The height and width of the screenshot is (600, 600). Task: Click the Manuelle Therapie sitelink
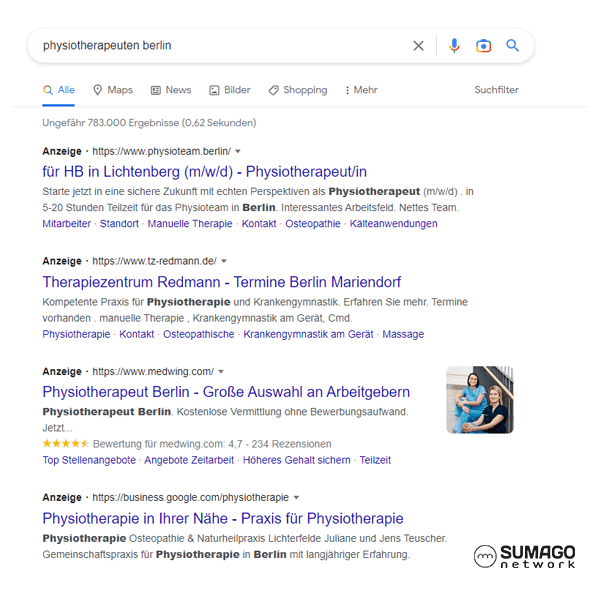tap(190, 223)
